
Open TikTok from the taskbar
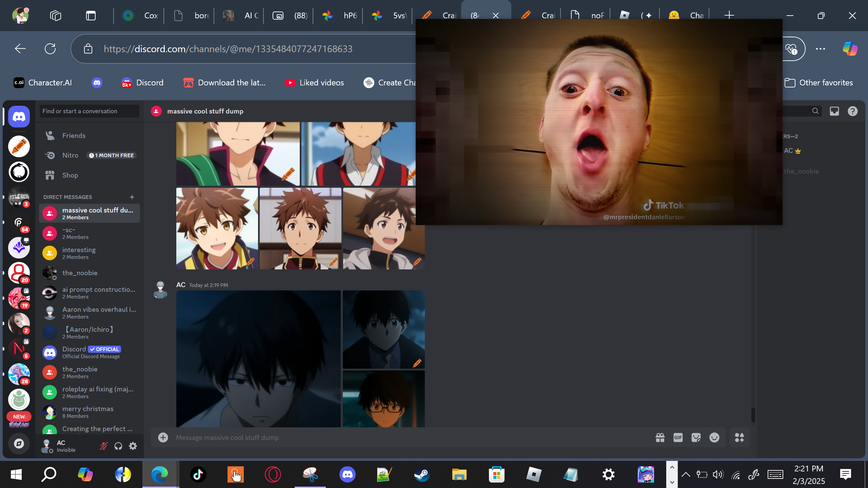tap(198, 474)
